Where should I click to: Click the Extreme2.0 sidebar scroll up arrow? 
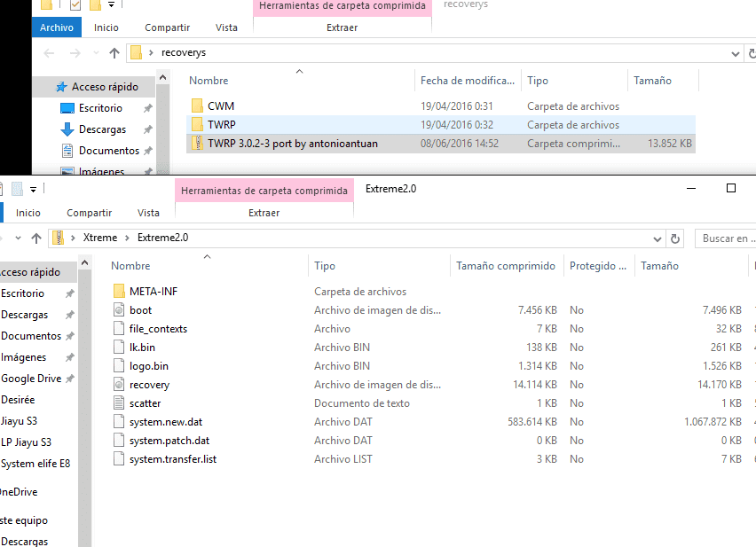pos(84,262)
